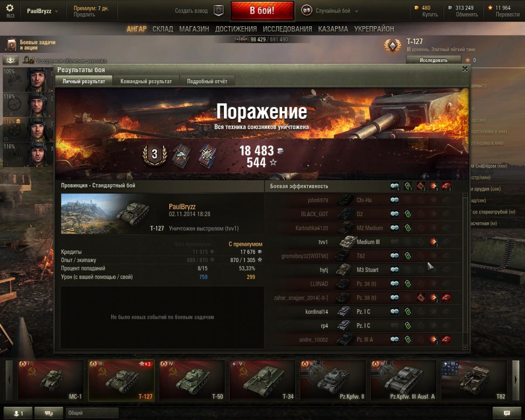525x420 pixels.
Task: Click the В бой! button
Action: [262, 11]
